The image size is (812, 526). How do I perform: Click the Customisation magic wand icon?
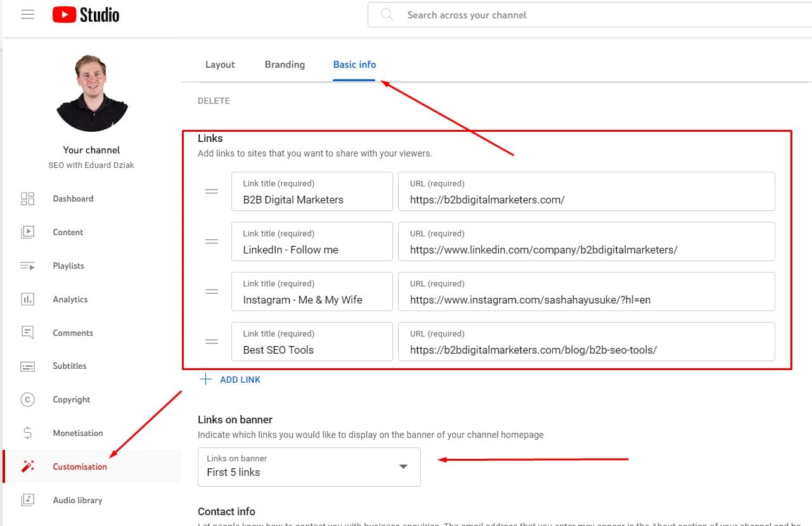[x=27, y=466]
